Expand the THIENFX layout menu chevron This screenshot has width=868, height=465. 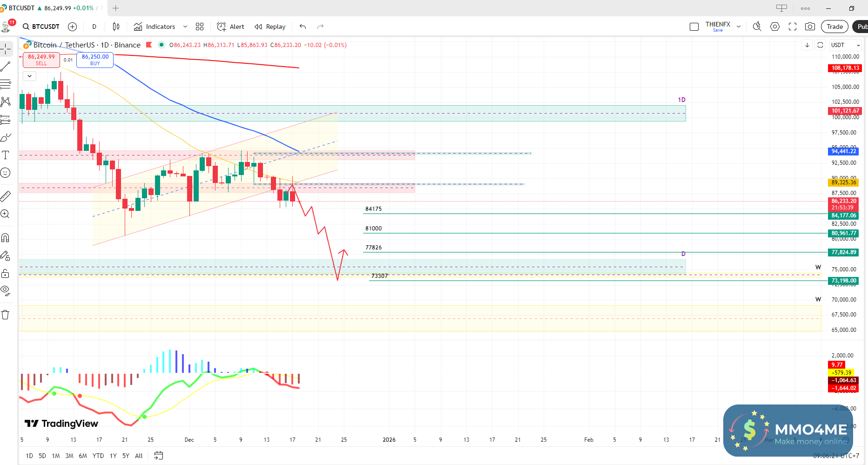(739, 27)
